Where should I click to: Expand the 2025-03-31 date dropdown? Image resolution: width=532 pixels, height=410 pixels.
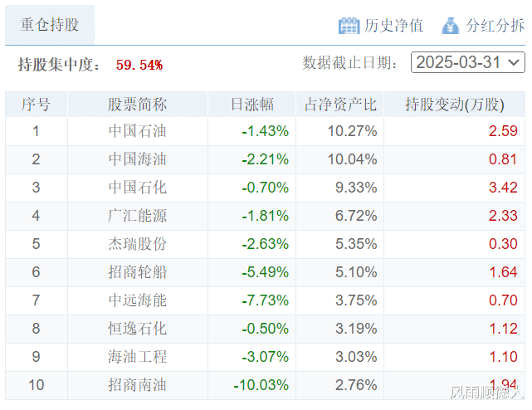pyautogui.click(x=468, y=62)
